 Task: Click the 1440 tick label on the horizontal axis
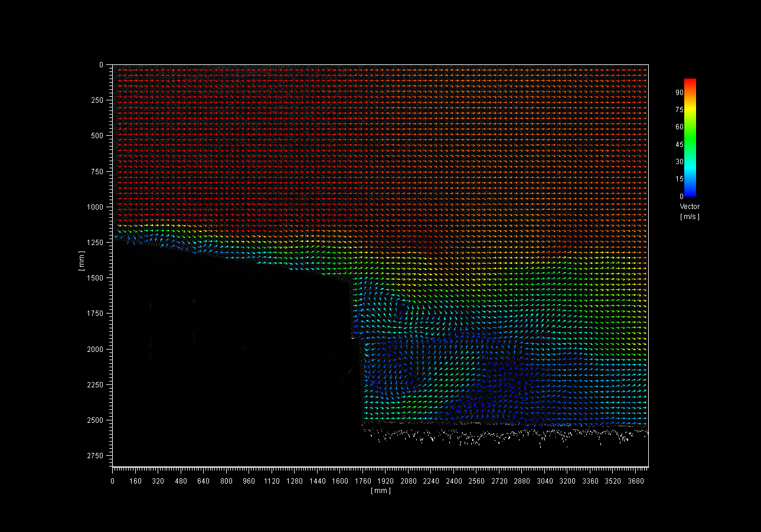click(317, 481)
